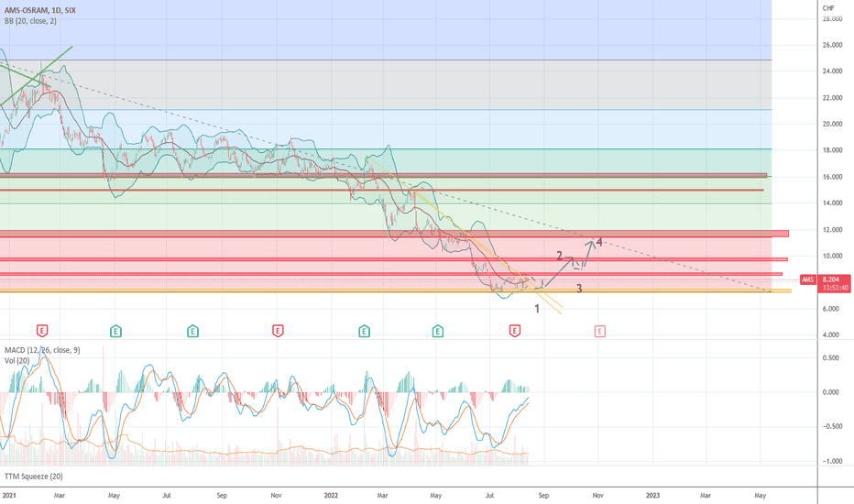Click the 26.000 price axis label

pyautogui.click(x=832, y=45)
